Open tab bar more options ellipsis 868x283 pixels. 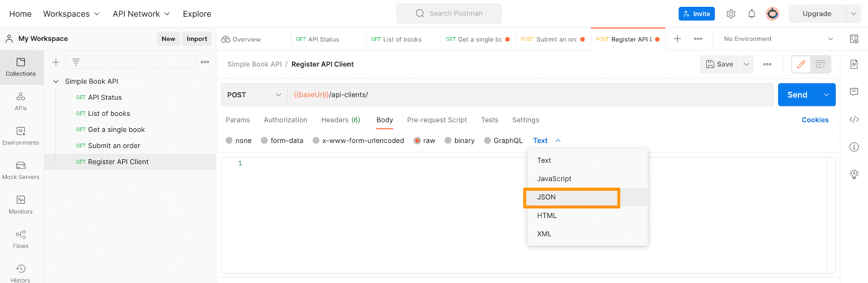pos(698,38)
